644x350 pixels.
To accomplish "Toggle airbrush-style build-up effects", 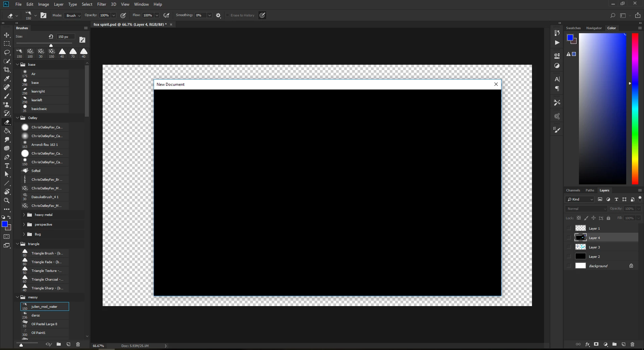I will point(166,15).
